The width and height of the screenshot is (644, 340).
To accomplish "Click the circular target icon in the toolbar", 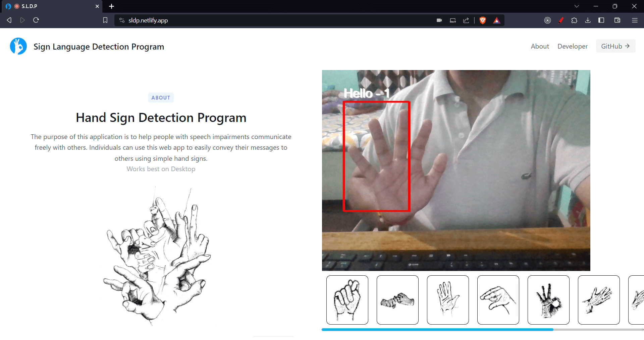I will click(547, 20).
